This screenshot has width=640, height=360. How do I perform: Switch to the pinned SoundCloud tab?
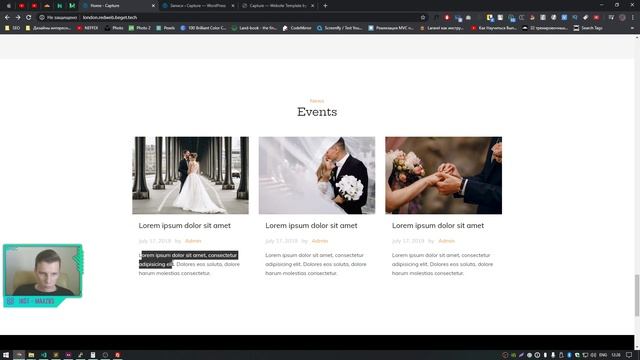[47, 6]
